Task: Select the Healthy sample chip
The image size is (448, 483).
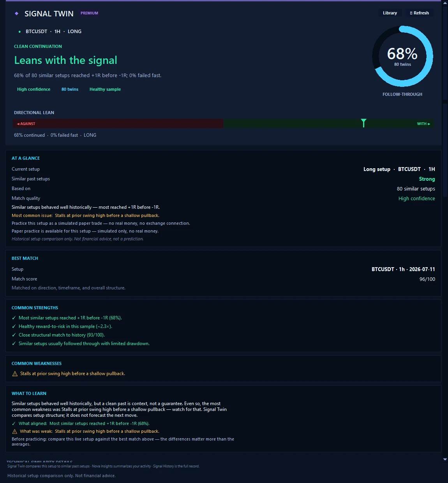Action: pyautogui.click(x=105, y=89)
